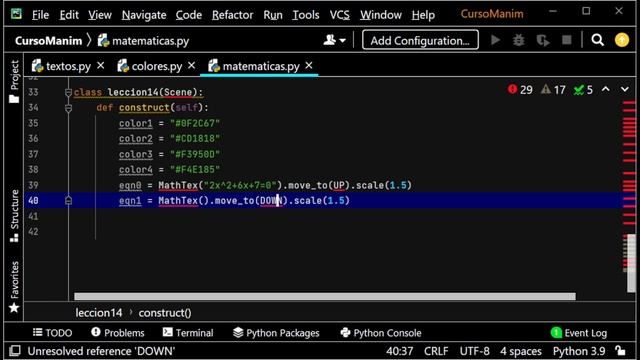
Task: Collapse the construct method fold marker
Action: (x=68, y=108)
